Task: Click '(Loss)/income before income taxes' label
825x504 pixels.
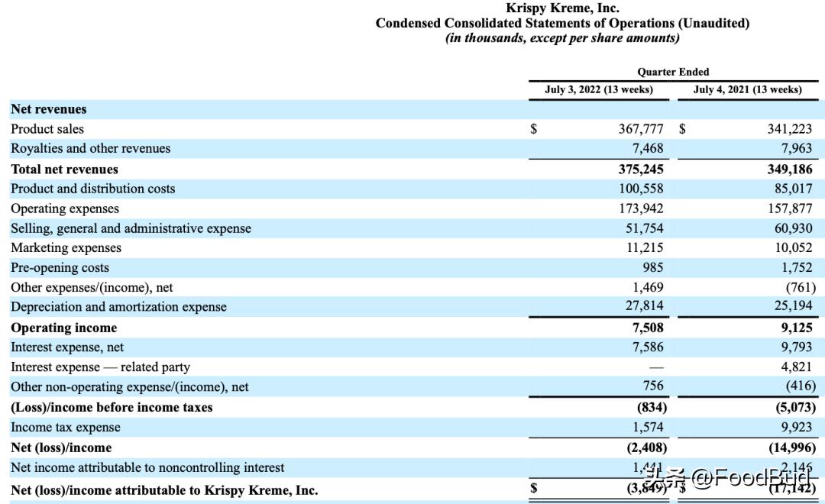Action: [x=112, y=408]
